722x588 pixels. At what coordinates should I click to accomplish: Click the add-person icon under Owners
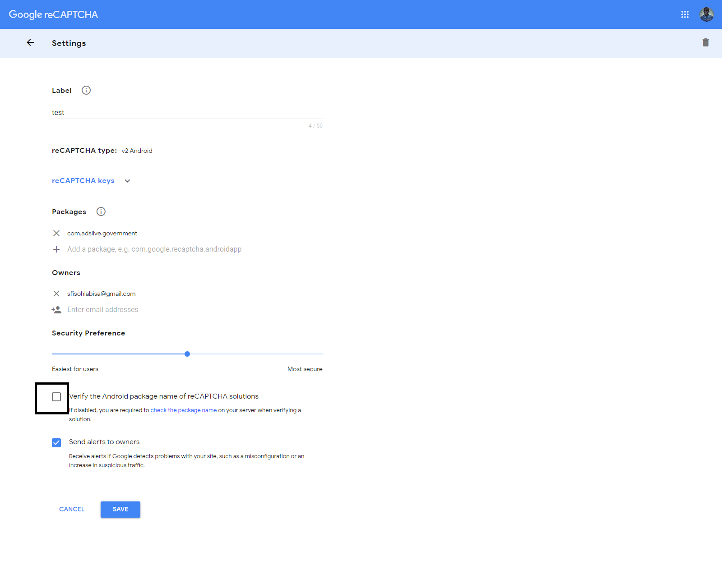click(56, 310)
